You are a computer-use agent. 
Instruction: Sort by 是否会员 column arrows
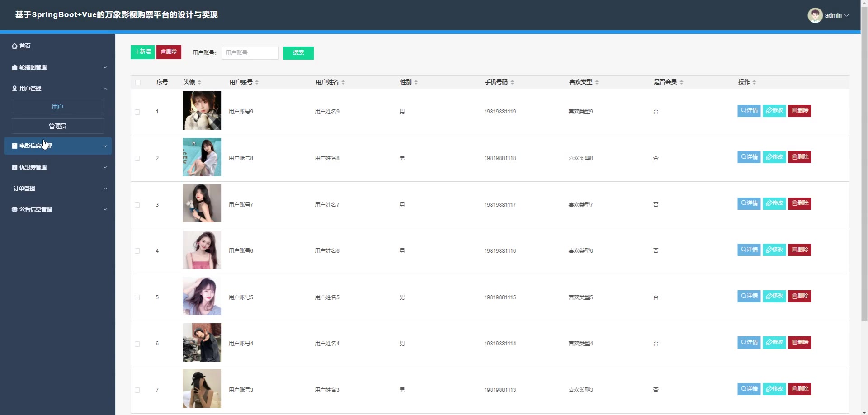681,82
